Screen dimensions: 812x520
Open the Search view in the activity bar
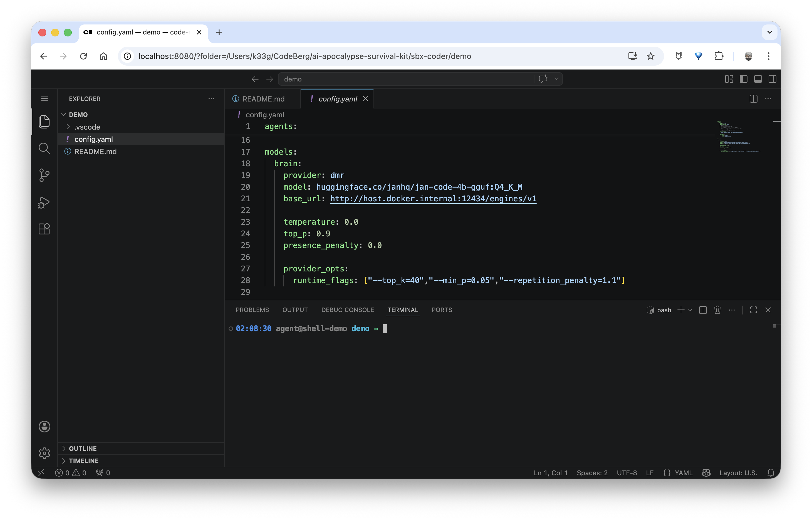coord(44,148)
